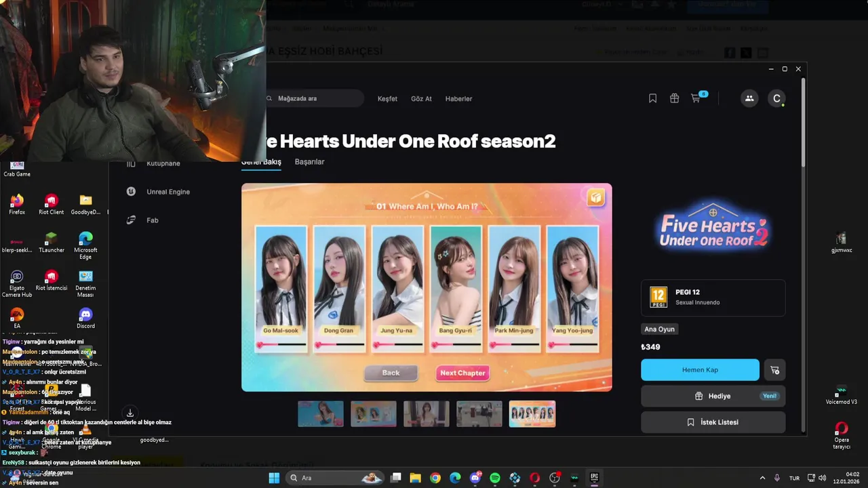Open Spotify from the taskbar
Image resolution: width=868 pixels, height=488 pixels.
pos(495,478)
